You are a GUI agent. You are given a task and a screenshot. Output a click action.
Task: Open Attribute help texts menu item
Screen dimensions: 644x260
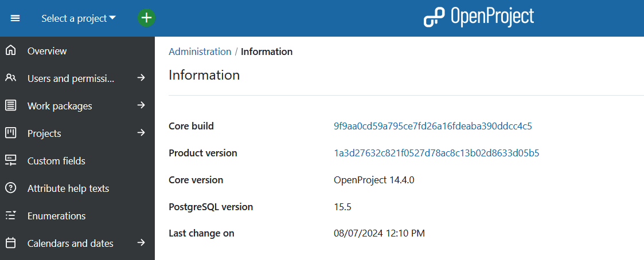(x=68, y=188)
